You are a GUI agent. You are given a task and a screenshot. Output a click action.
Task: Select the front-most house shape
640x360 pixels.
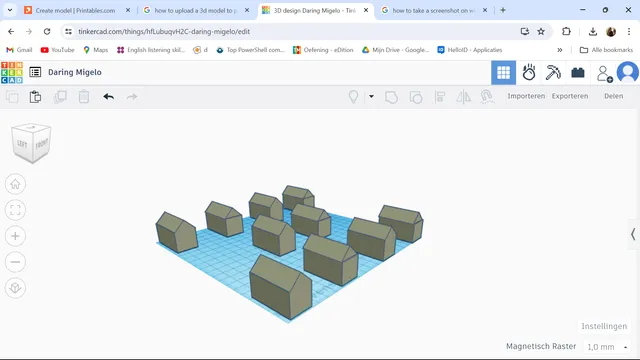(280, 287)
